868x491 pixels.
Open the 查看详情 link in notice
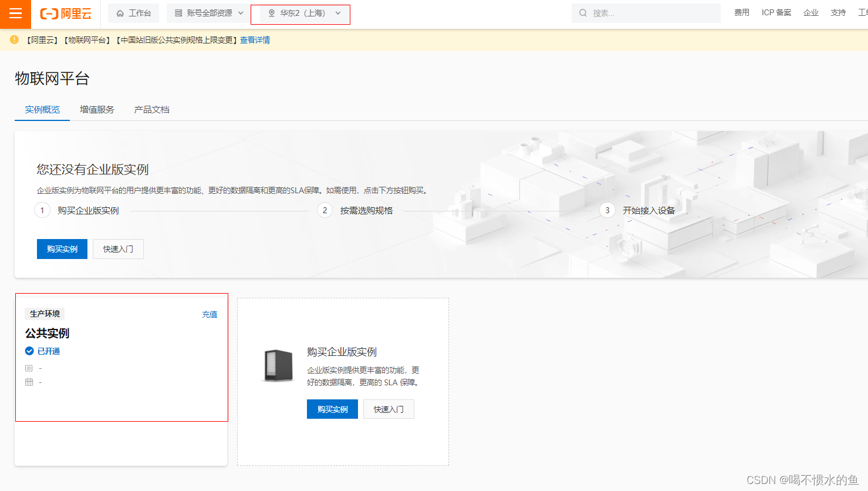255,40
